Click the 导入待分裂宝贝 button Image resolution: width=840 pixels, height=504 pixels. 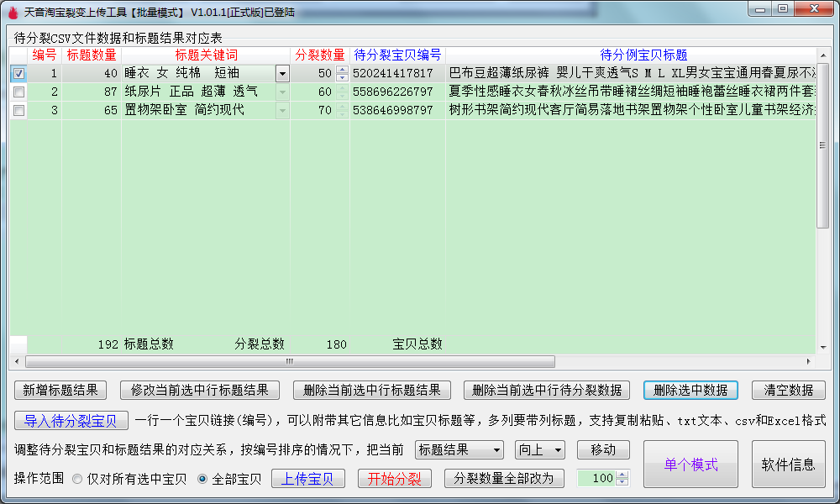point(71,421)
